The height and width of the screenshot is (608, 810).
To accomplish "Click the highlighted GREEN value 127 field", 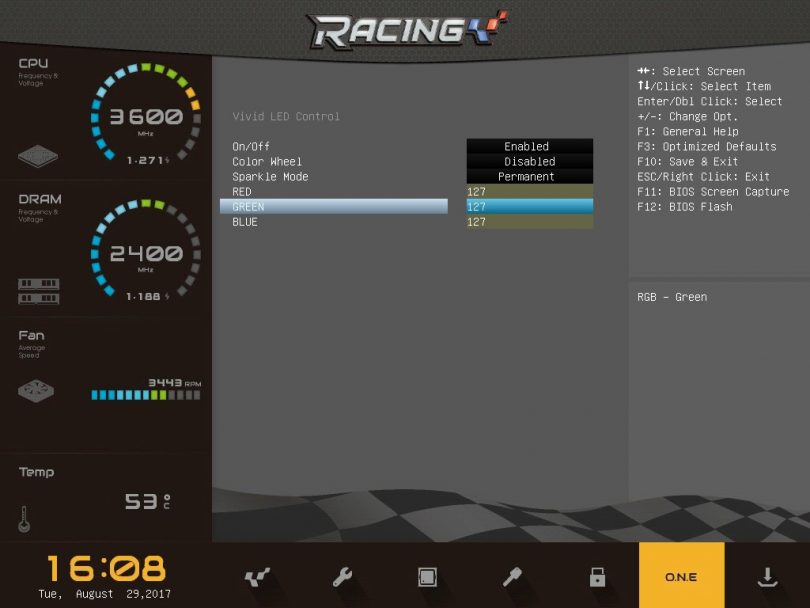I will [529, 207].
